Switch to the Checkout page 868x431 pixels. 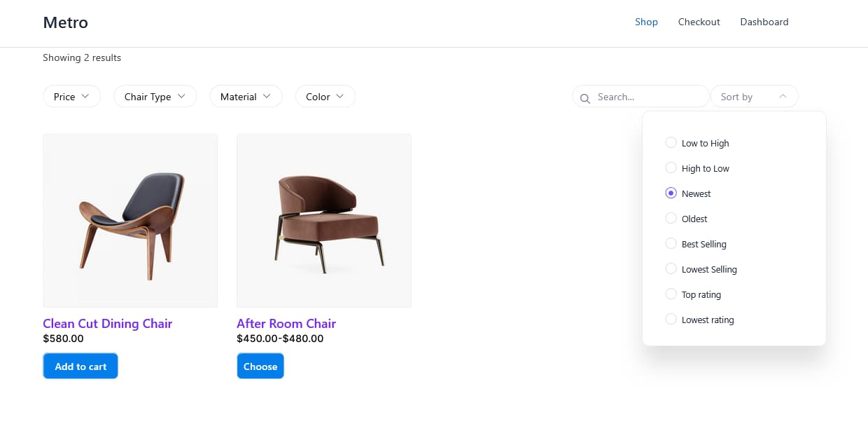(x=699, y=22)
